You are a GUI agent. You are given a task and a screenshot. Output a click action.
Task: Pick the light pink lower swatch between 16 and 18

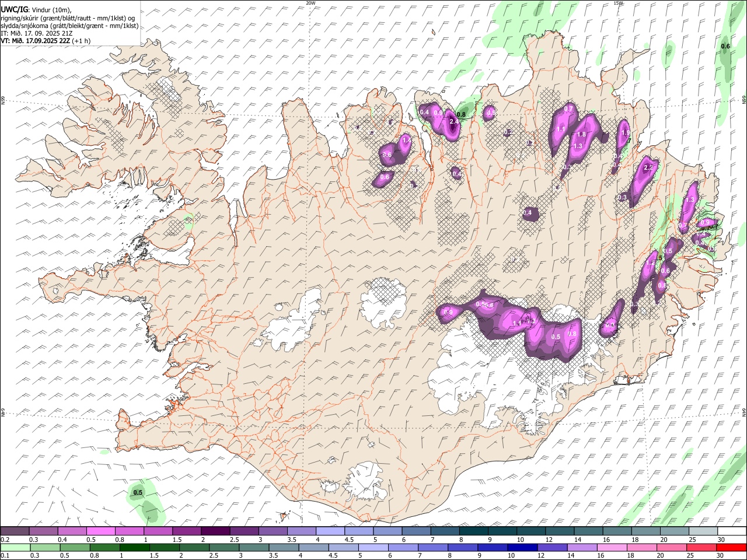tap(612, 547)
